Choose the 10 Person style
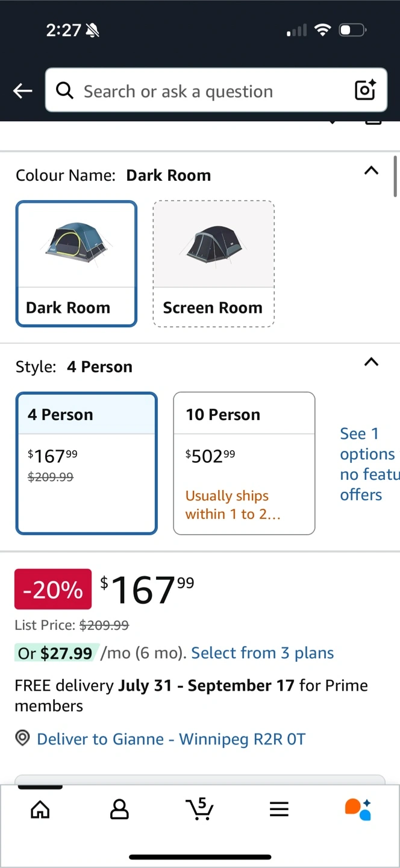The image size is (400, 868). 244,463
